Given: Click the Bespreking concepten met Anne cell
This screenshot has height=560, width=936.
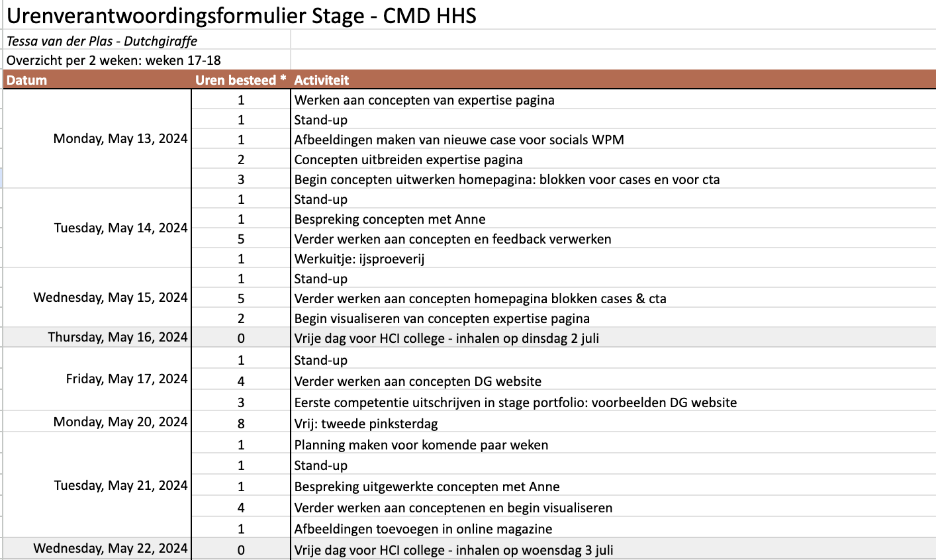Looking at the screenshot, I should (x=613, y=219).
